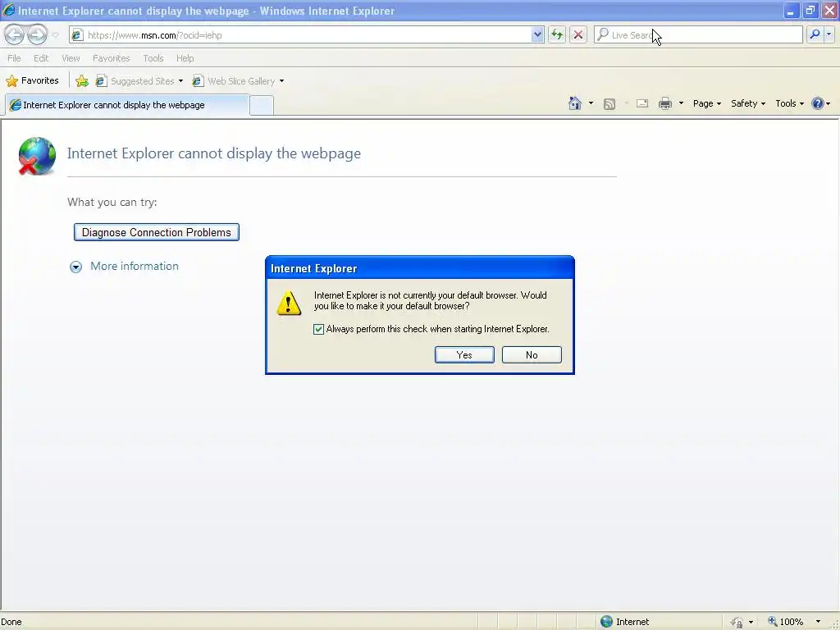This screenshot has height=630, width=840.
Task: Toggle 'Always perform this check' checkbox
Action: (x=319, y=329)
